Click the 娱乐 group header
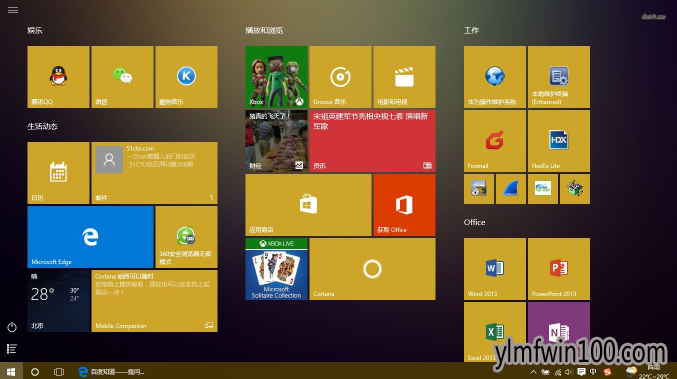This screenshot has width=677, height=379. tap(35, 30)
